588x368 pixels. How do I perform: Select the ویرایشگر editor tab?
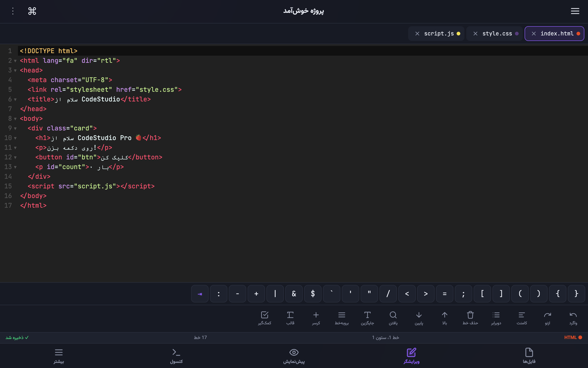[411, 356]
